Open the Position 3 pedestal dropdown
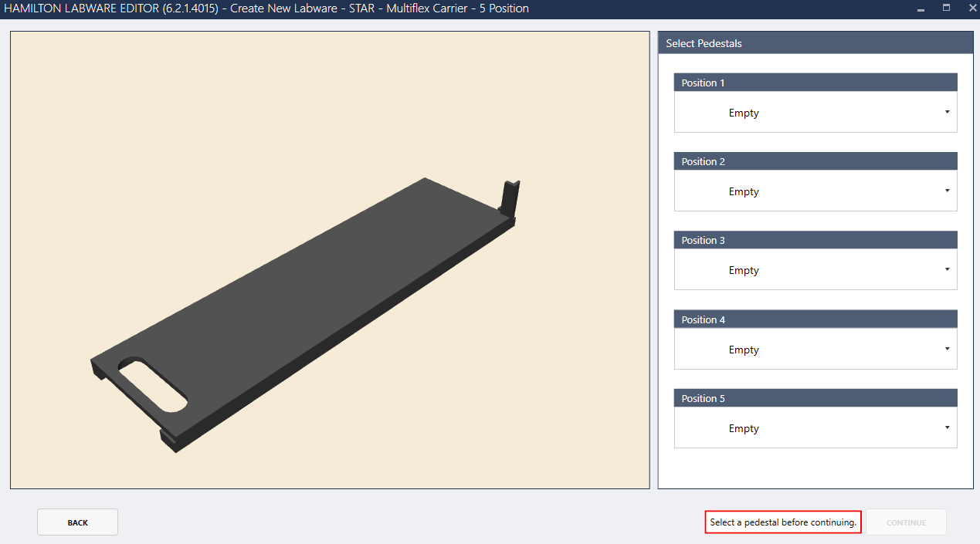Screen dimensions: 980x544 pos(815,270)
